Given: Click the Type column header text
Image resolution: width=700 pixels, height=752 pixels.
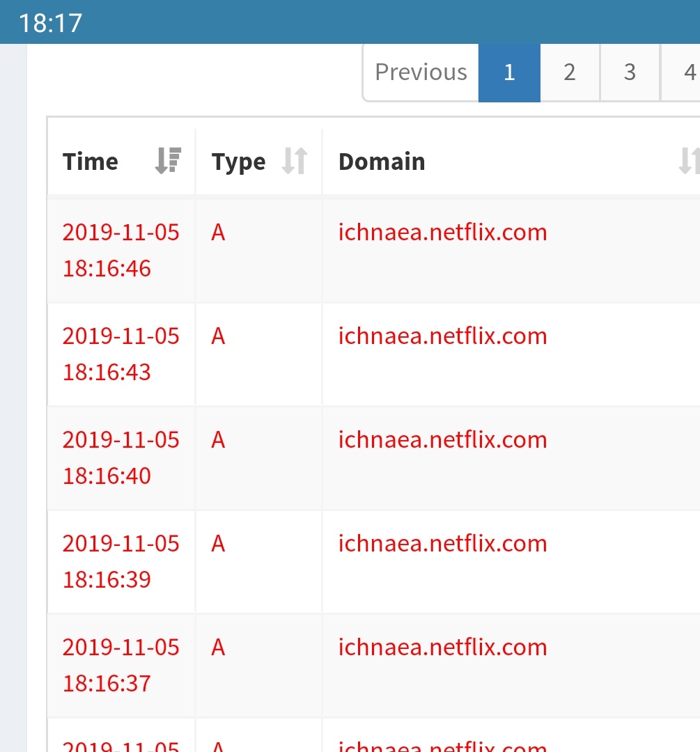Looking at the screenshot, I should [x=238, y=162].
